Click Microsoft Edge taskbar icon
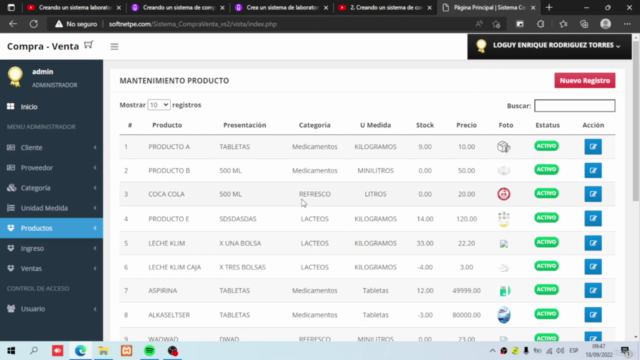This screenshot has height=360, width=640. point(80,351)
